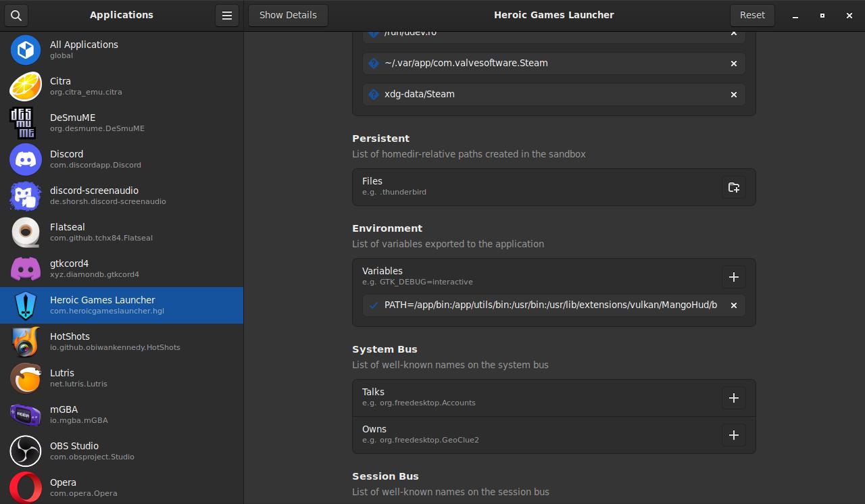
Task: Click the discord-screenaudio app icon
Action: click(26, 196)
